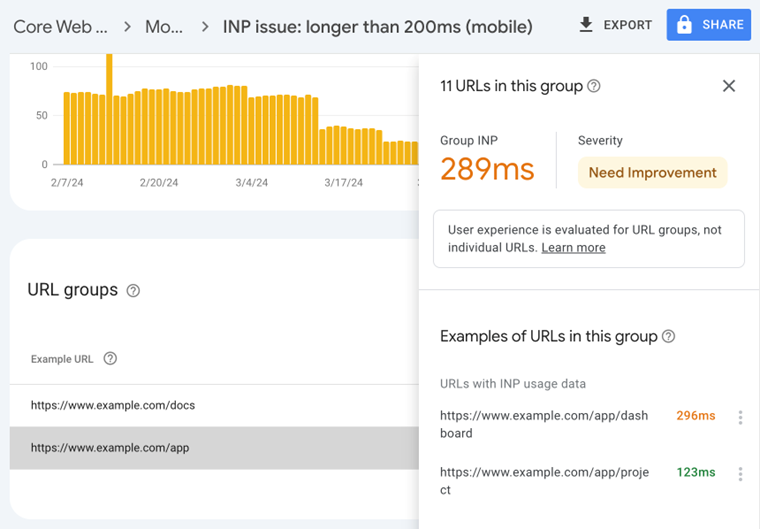Click the Export download icon

coord(586,25)
